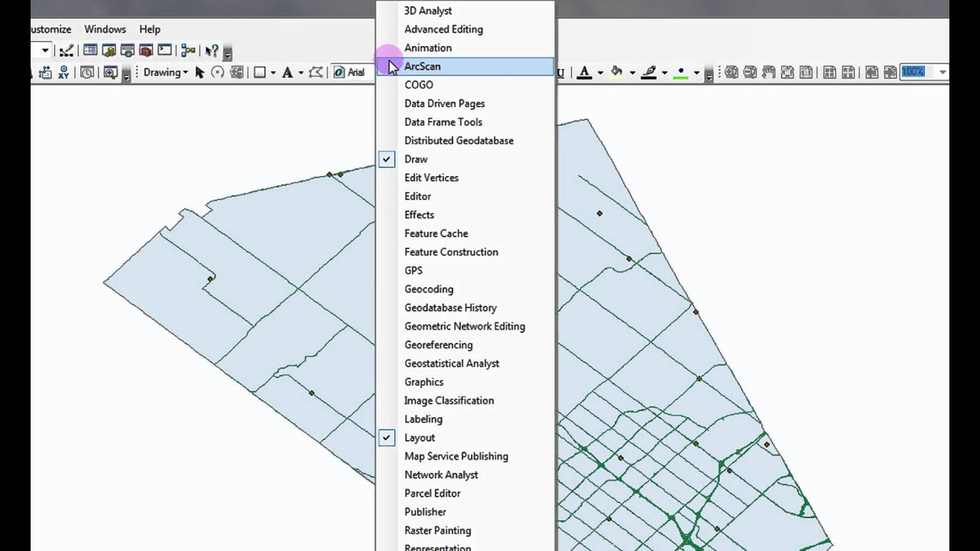Apply the fill color bucket swatch
The width and height of the screenshot is (980, 551).
(x=616, y=73)
